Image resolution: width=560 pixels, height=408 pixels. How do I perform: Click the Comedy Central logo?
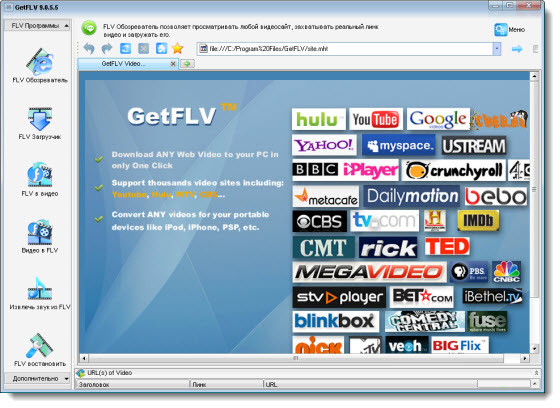tap(424, 322)
